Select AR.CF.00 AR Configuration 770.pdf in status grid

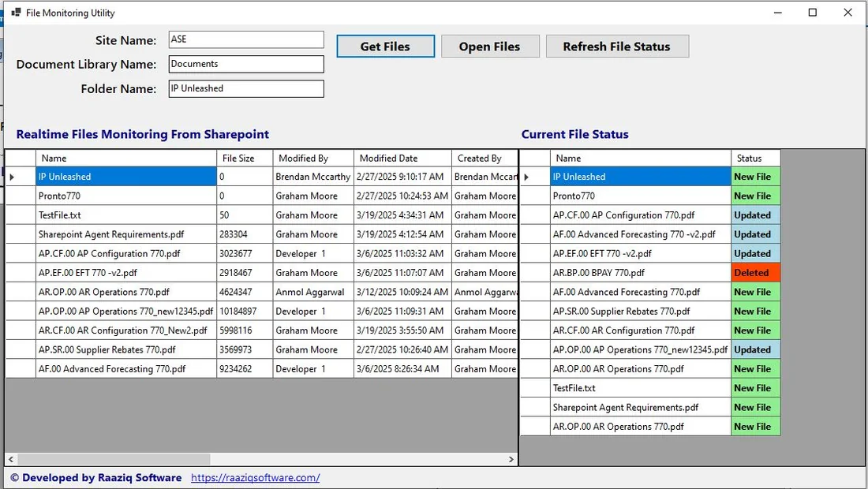point(641,330)
